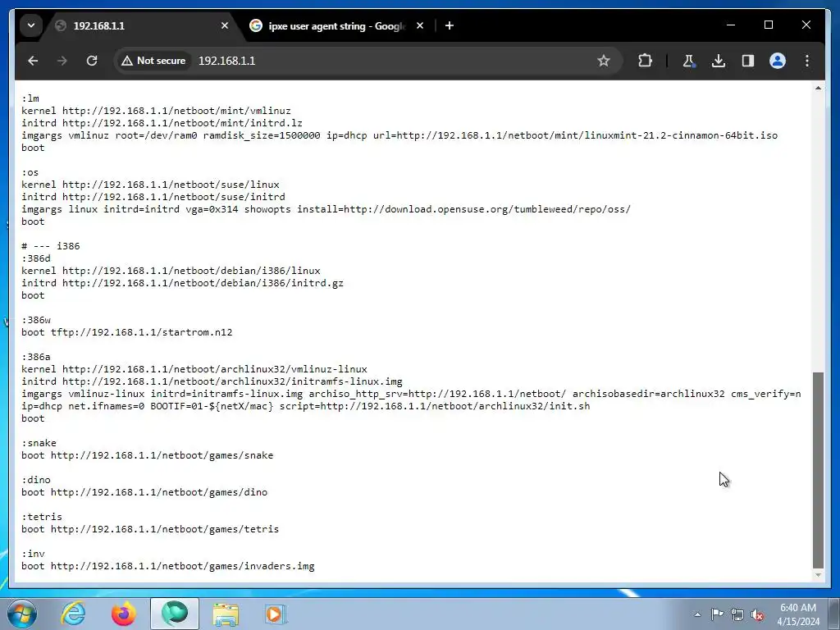The width and height of the screenshot is (840, 630).
Task: Click the ':386w' label line
Action: point(36,321)
